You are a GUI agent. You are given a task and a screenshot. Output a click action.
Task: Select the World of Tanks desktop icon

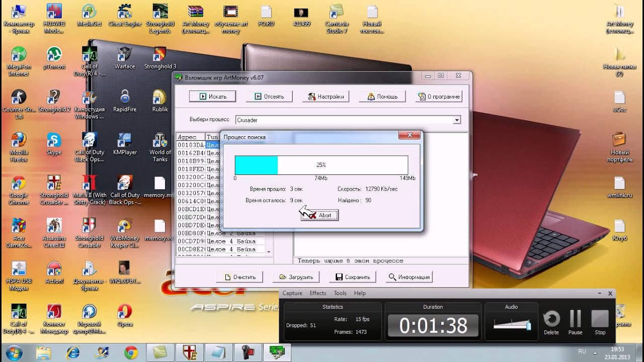[160, 147]
